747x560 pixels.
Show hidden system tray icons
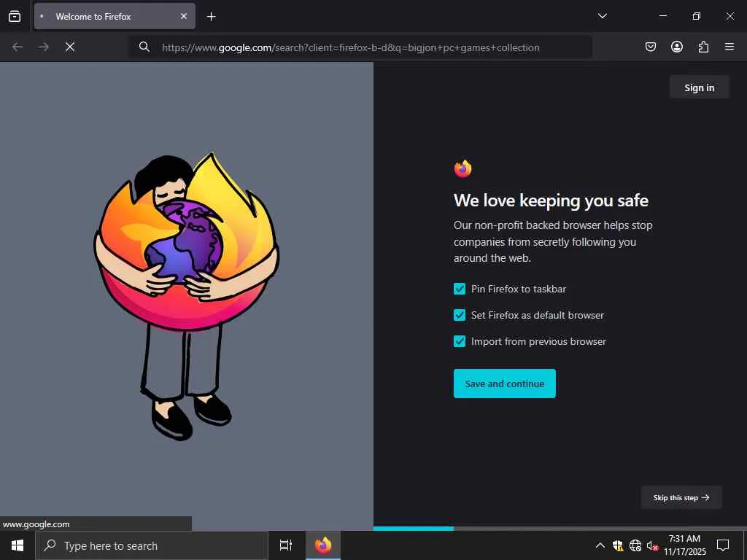point(600,545)
